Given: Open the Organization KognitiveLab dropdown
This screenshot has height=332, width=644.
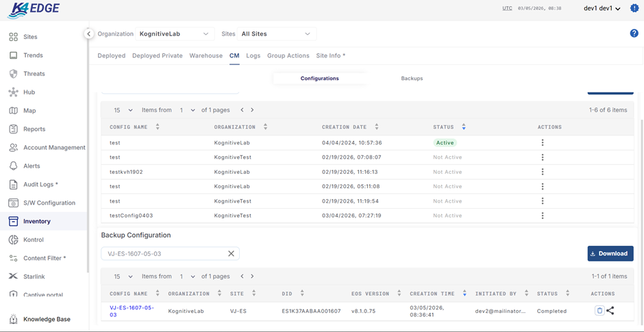Looking at the screenshot, I should (x=174, y=34).
